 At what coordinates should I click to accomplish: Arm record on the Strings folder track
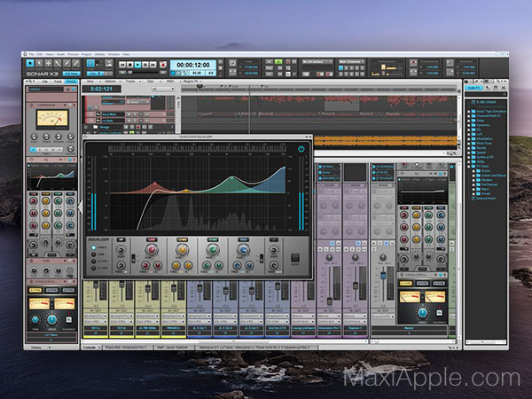tap(137, 127)
